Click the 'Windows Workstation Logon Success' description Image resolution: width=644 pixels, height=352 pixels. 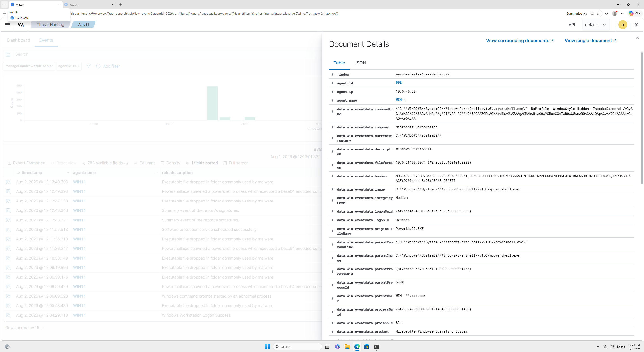[x=196, y=315]
